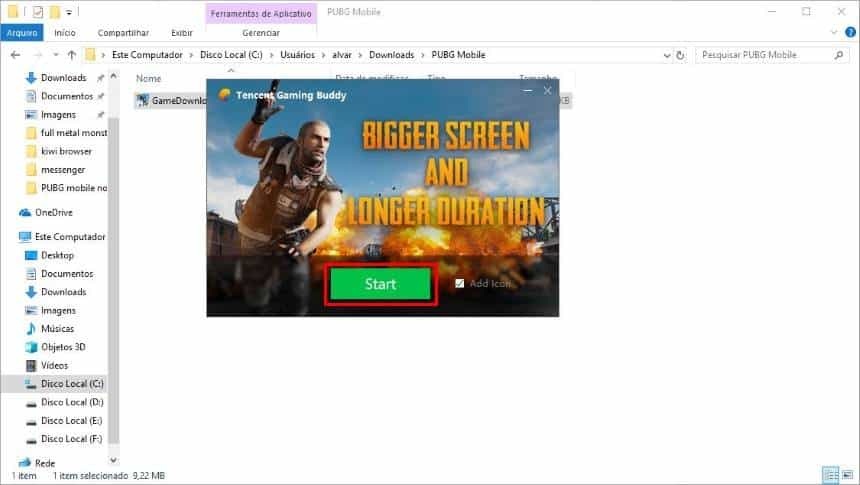Switch to details view icon
Image resolution: width=860 pixels, height=485 pixels.
(x=830, y=475)
